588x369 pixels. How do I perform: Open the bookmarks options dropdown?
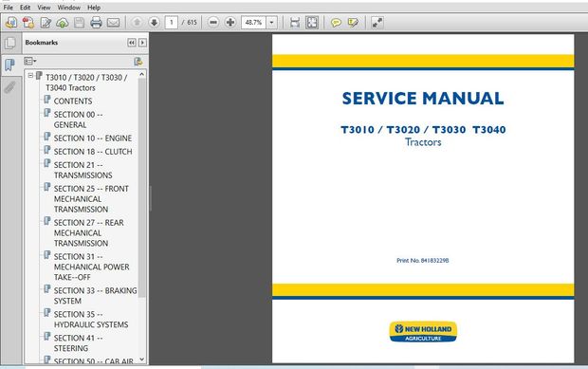30,61
